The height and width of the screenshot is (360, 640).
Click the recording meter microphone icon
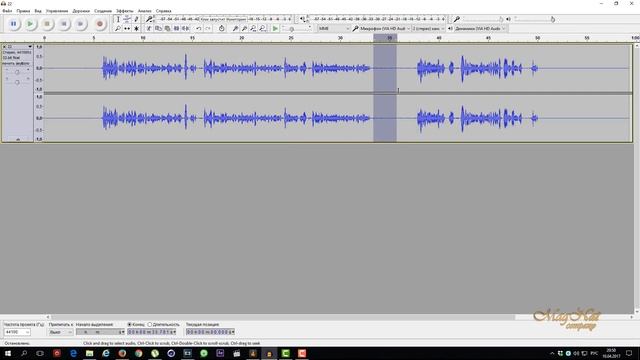(x=149, y=19)
